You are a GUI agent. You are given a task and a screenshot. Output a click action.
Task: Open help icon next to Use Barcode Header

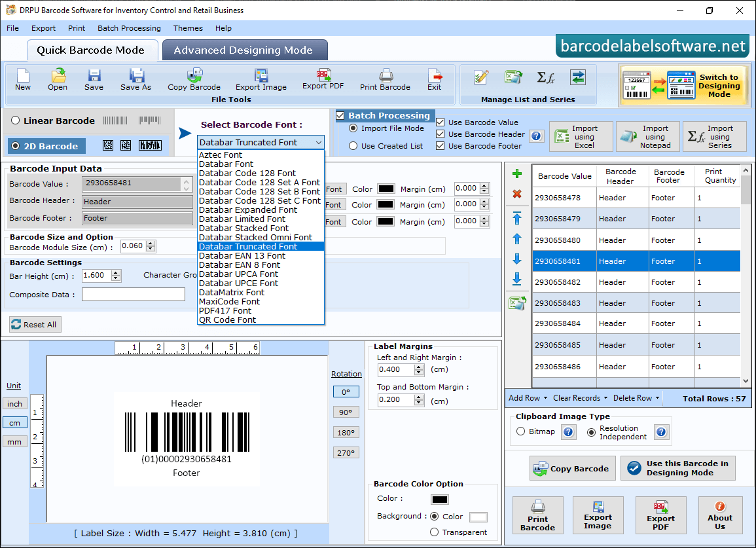coord(536,136)
